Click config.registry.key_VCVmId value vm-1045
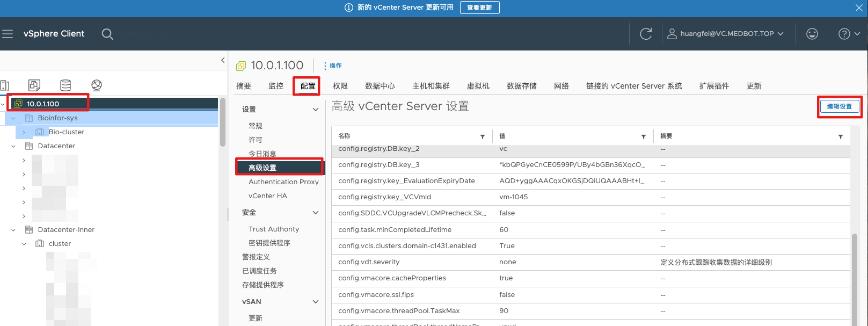The width and height of the screenshot is (868, 326). [514, 197]
